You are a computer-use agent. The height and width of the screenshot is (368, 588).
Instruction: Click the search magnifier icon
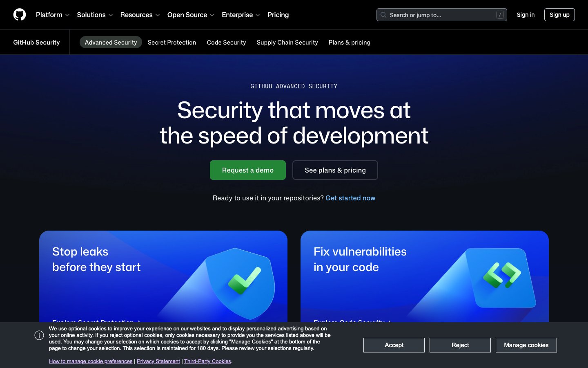(383, 15)
